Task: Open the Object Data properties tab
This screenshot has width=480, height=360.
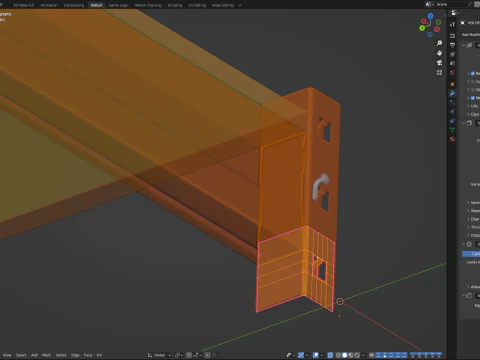Action: [x=452, y=130]
